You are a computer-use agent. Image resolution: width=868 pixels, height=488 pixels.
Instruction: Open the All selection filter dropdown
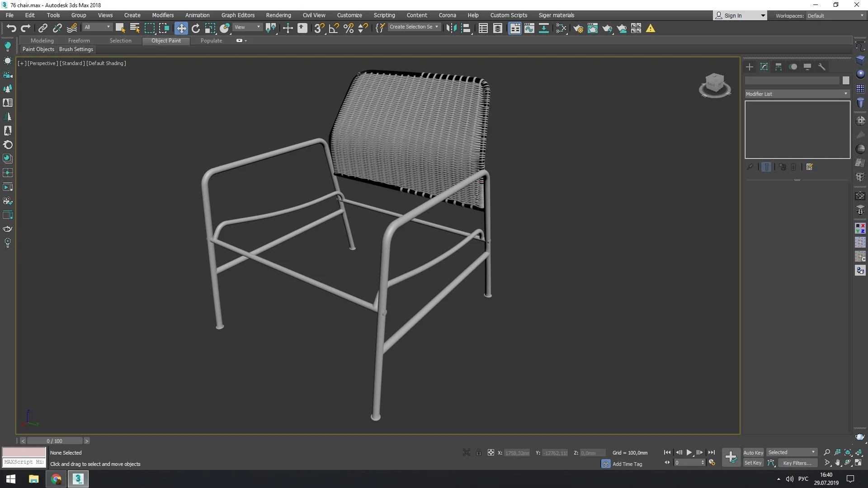(x=97, y=27)
